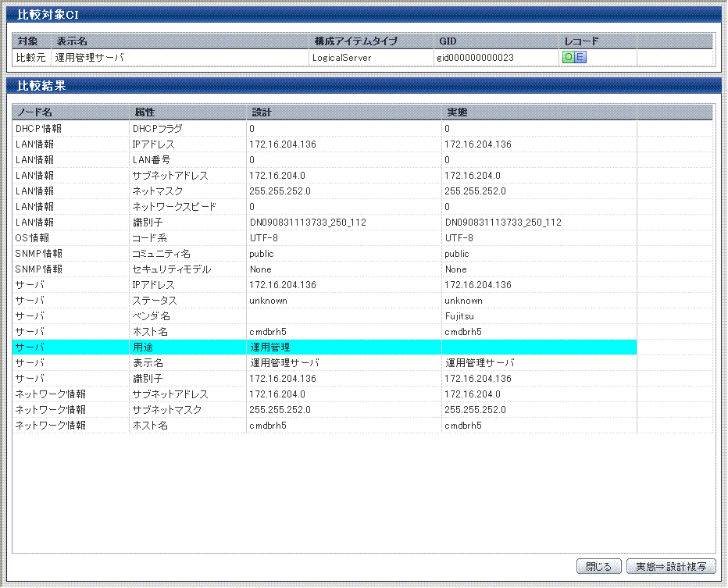Click the 閉じる button

coord(598,566)
